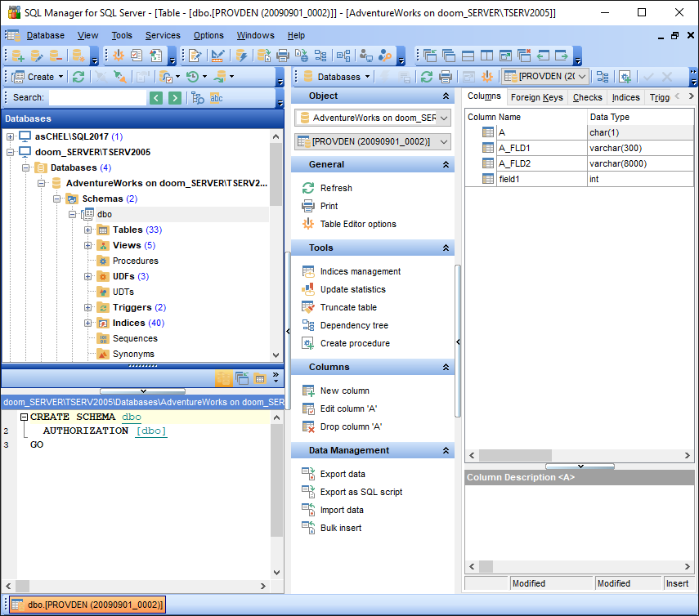
Task: Click the register database icon in main toolbar
Action: (18, 56)
